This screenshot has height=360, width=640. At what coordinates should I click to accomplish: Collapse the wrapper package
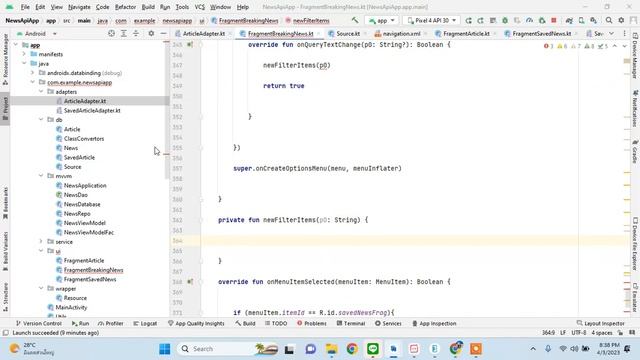(41, 289)
